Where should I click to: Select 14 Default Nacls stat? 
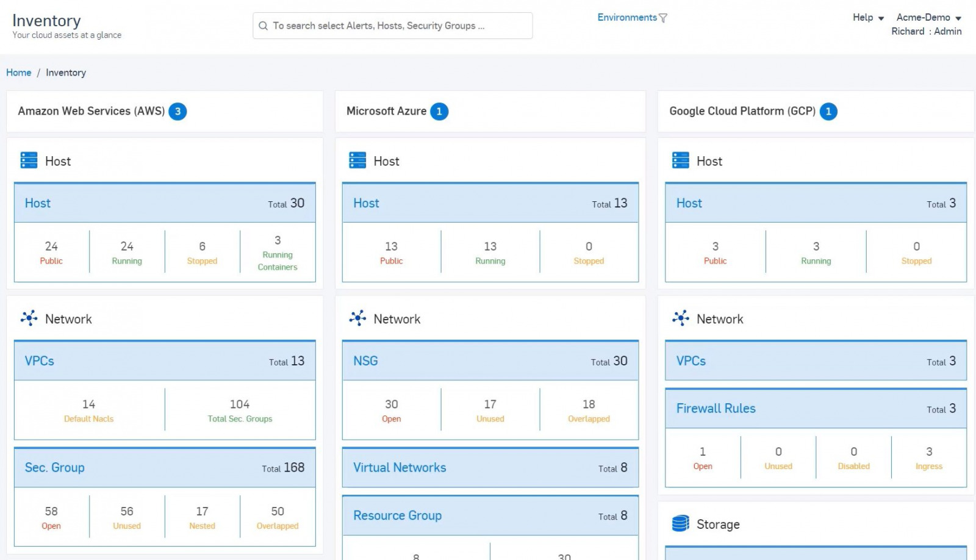89,411
